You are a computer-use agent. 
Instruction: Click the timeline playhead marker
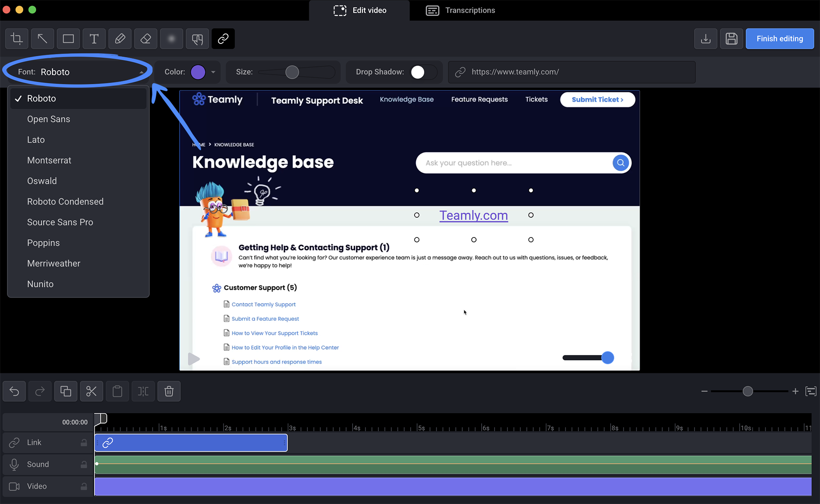(101, 418)
